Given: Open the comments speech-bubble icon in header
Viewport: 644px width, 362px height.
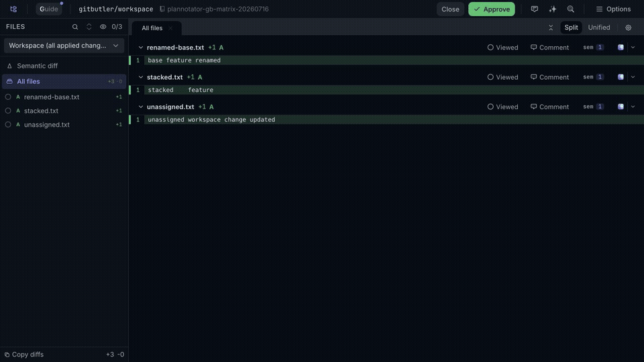Looking at the screenshot, I should coord(535,9).
